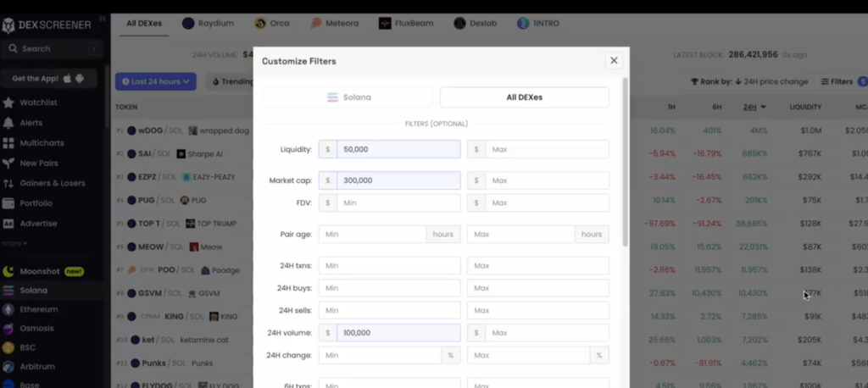This screenshot has height=388, width=868.
Task: Close the Customize Filters dialog
Action: click(614, 60)
